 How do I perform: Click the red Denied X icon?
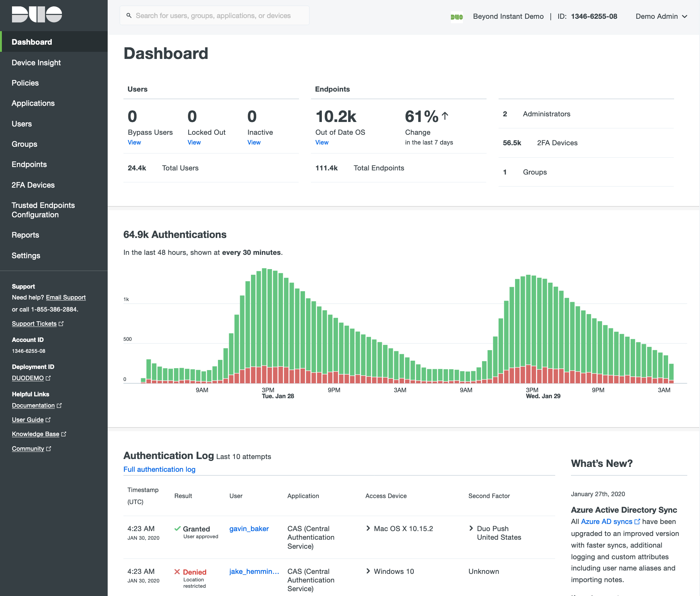tap(177, 572)
